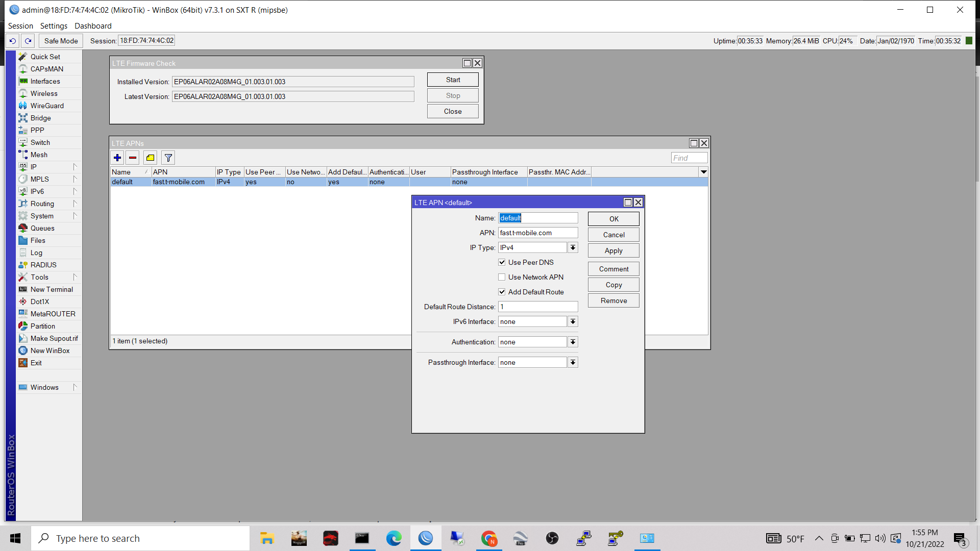Open the IPv6 Interface dropdown
This screenshot has height=551, width=980.
tap(573, 321)
